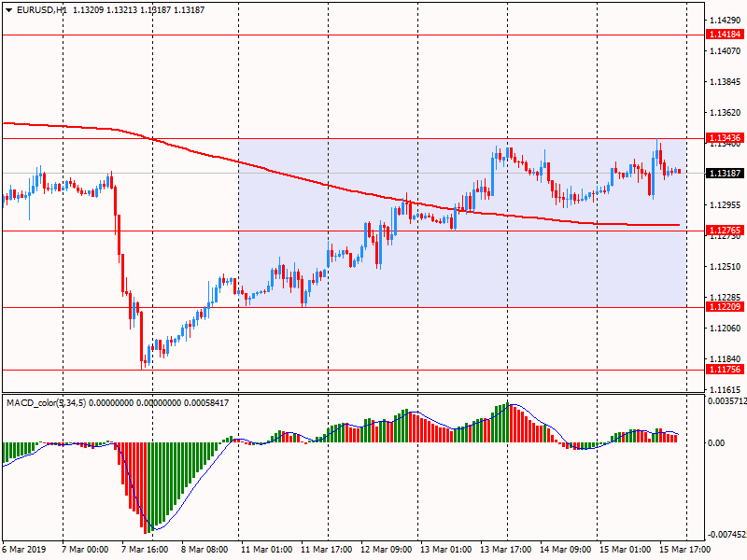The height and width of the screenshot is (560, 747).
Task: Click the 1.14290 price scale value
Action: (x=726, y=20)
